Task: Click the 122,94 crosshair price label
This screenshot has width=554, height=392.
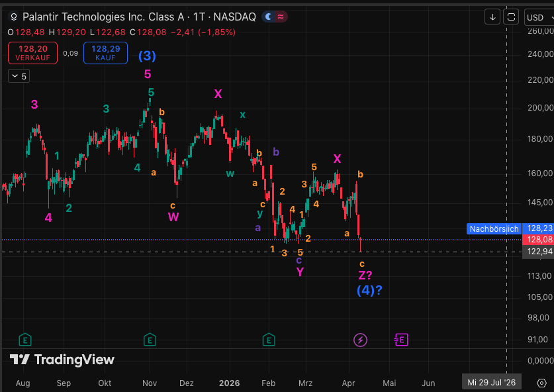Action: pyautogui.click(x=539, y=252)
